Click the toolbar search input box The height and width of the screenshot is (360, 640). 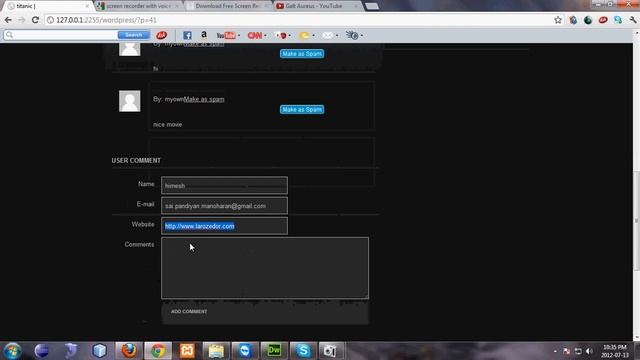pos(61,35)
